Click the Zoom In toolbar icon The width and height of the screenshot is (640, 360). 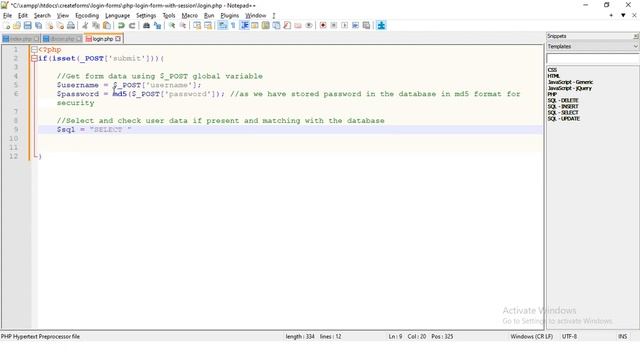click(x=172, y=25)
